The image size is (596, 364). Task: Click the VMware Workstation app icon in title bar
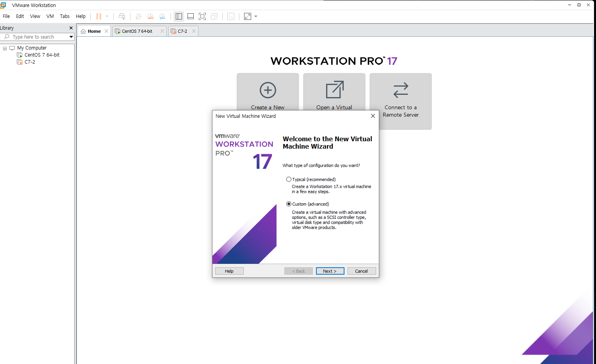[x=3, y=5]
